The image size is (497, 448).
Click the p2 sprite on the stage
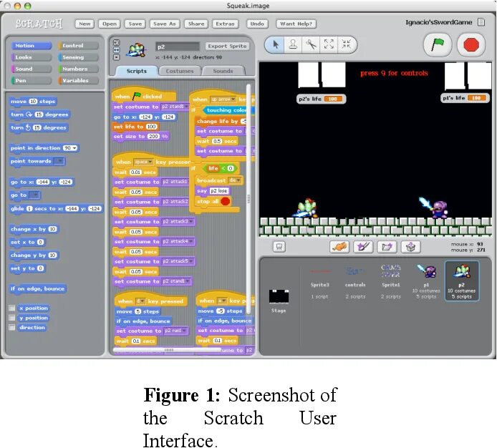pyautogui.click(x=305, y=208)
